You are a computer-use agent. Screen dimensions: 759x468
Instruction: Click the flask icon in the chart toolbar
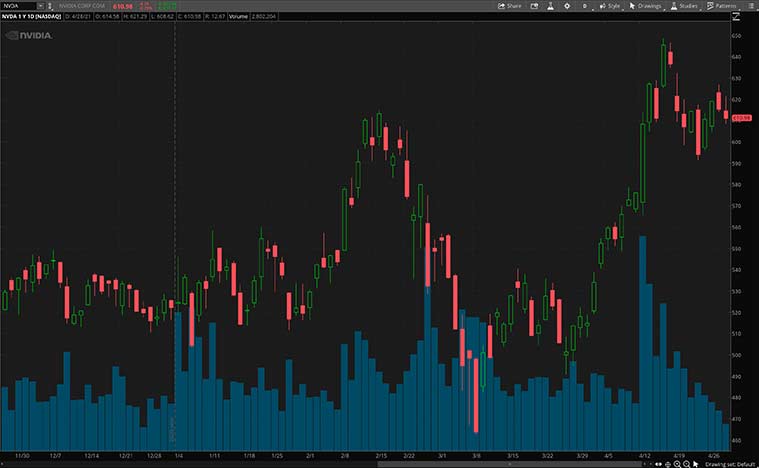tap(550, 6)
